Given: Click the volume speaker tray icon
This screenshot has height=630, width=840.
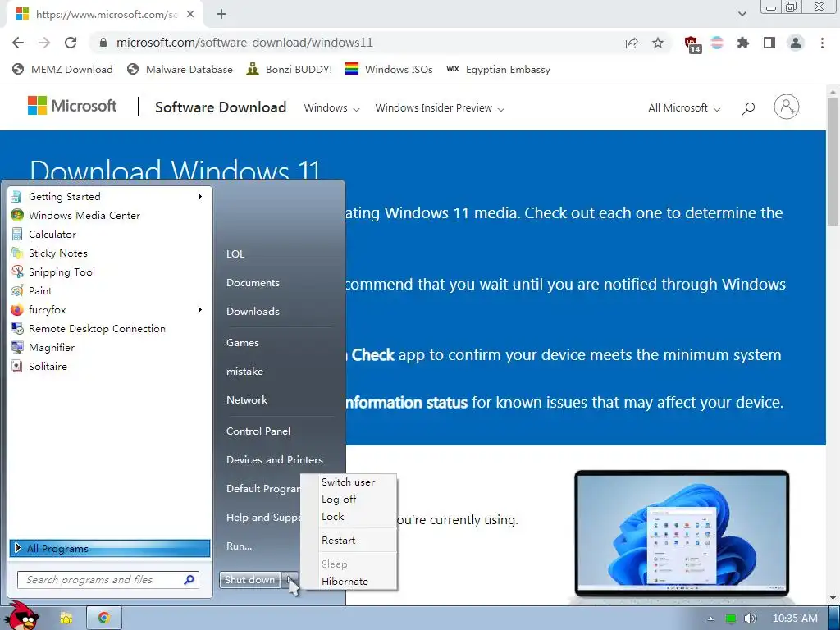Looking at the screenshot, I should pyautogui.click(x=750, y=619).
